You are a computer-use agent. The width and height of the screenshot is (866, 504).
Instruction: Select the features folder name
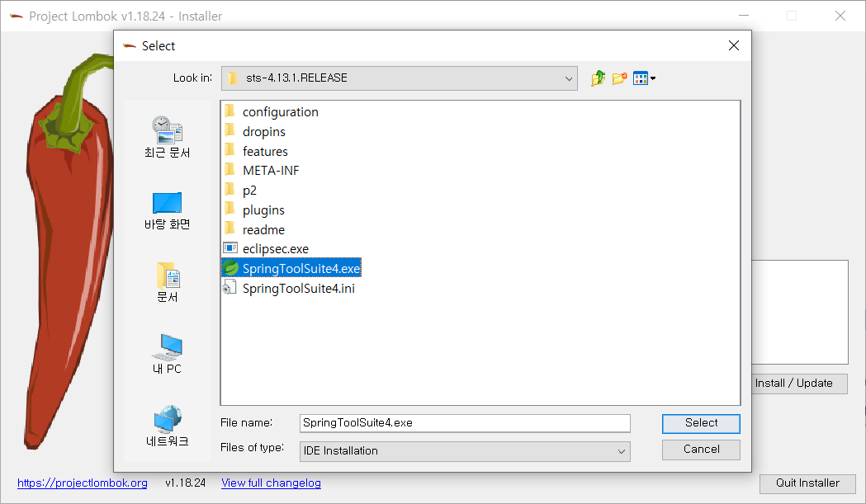(x=265, y=151)
